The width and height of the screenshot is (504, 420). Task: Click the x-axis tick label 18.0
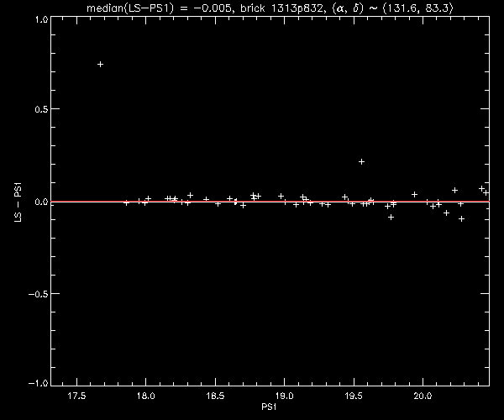tap(146, 396)
